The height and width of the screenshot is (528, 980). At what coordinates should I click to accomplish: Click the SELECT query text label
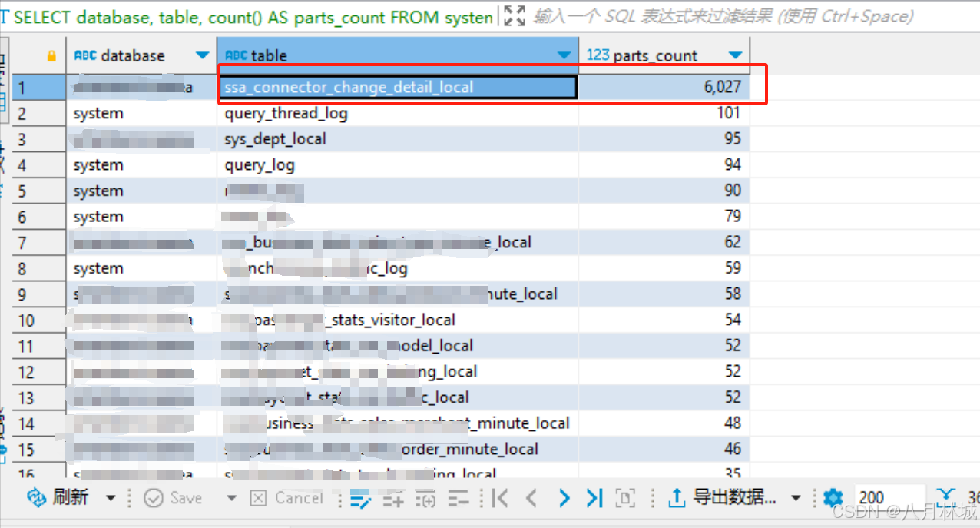click(x=253, y=17)
